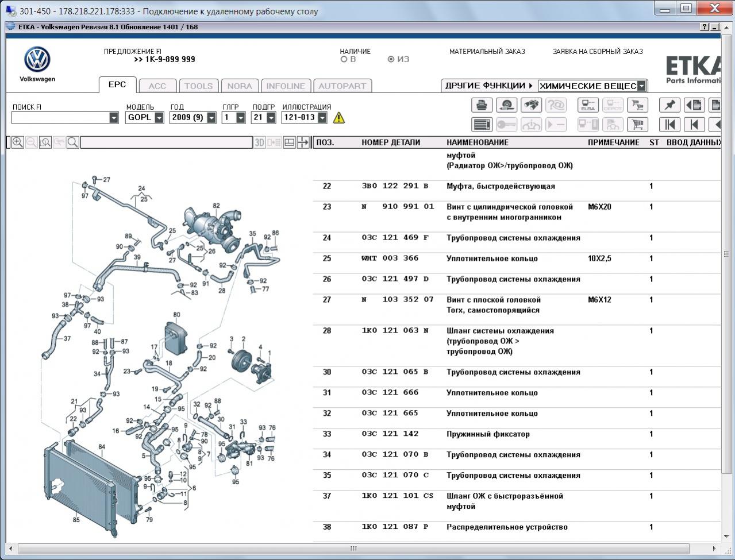Click the Volkswagen logo

(37, 60)
